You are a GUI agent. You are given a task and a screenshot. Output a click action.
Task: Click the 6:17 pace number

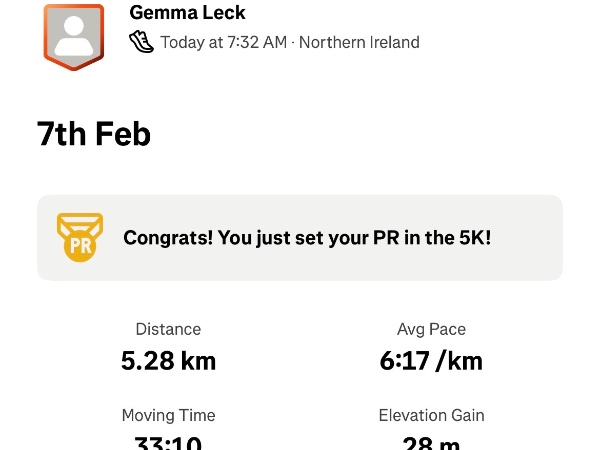pos(402,361)
